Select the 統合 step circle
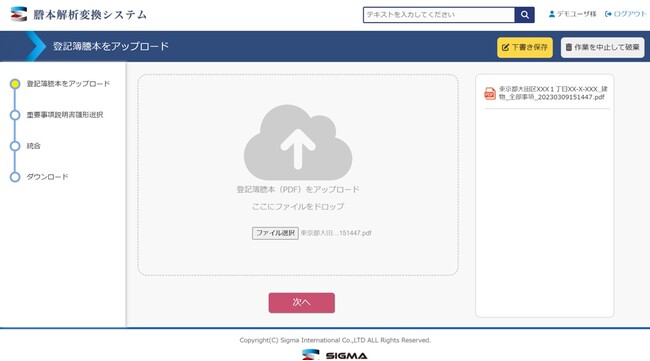650x361 pixels. 15,146
